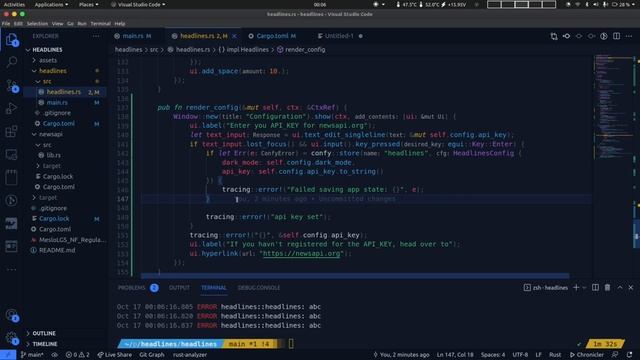The image size is (640, 360).
Task: Click Split Terminal icon
Action: (596, 288)
